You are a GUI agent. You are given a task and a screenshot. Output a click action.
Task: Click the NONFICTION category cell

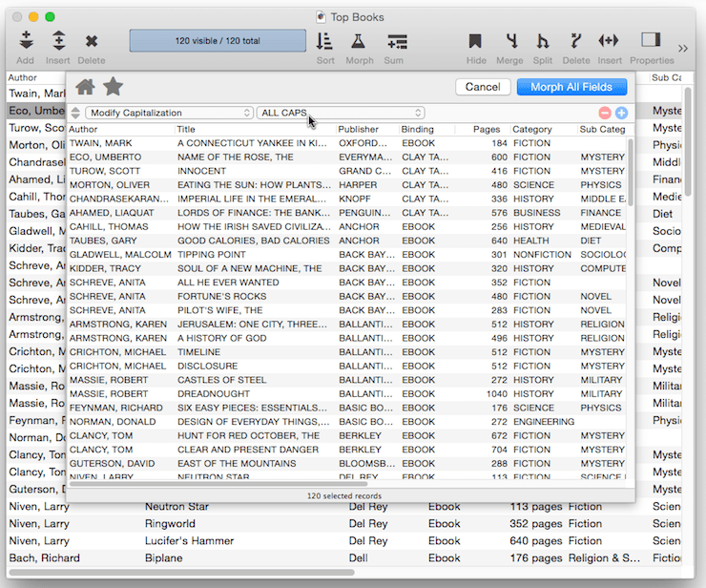pyautogui.click(x=542, y=255)
